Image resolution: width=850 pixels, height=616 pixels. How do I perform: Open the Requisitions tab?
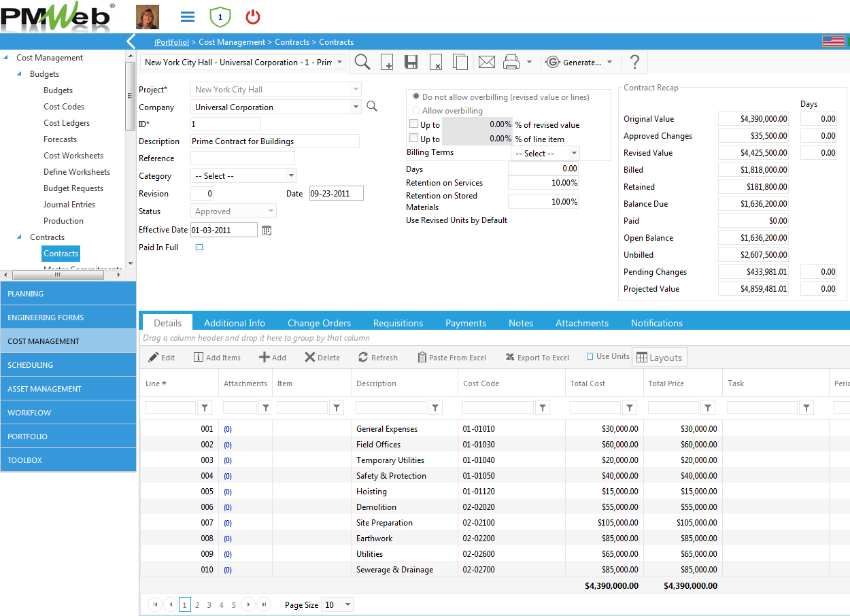tap(398, 323)
